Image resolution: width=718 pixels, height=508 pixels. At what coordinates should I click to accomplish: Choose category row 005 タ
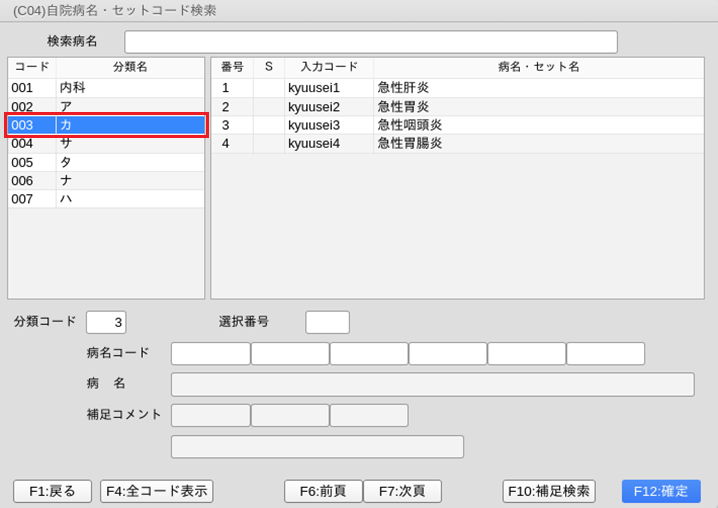pyautogui.click(x=106, y=162)
